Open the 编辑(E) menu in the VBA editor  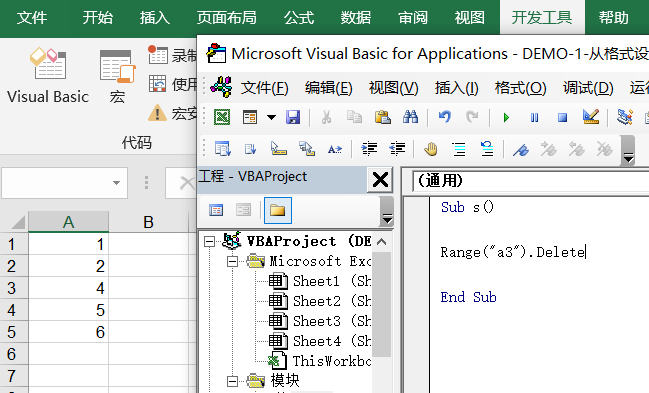(x=329, y=88)
